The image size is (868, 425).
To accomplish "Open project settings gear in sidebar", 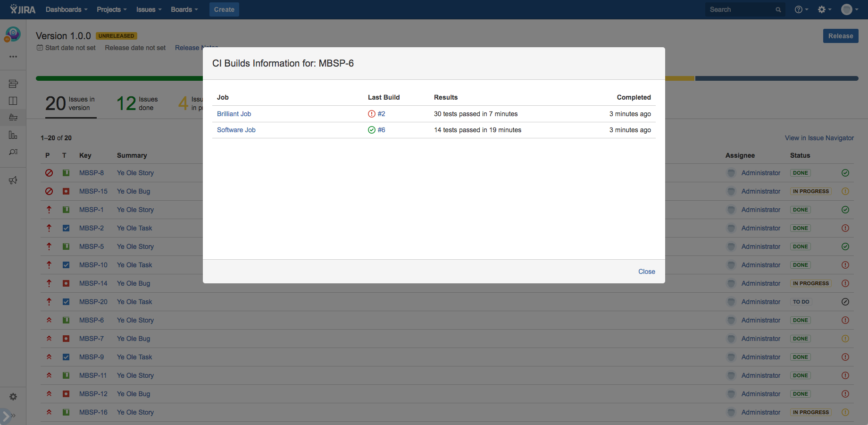I will coord(13,397).
